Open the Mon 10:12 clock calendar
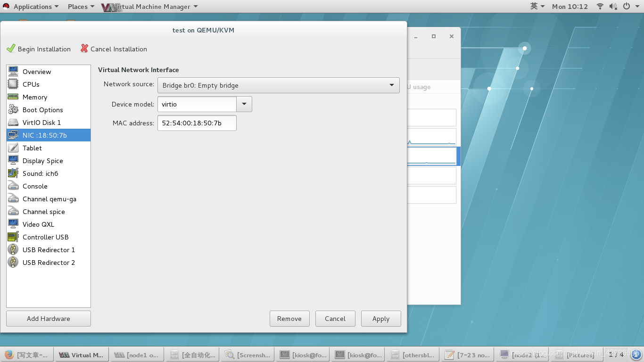 [x=570, y=7]
